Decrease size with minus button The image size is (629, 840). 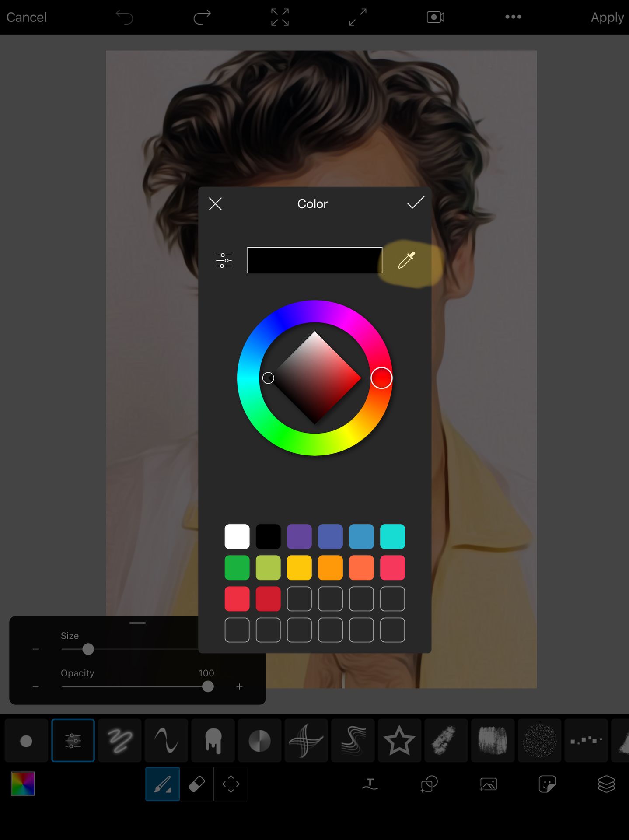(36, 649)
